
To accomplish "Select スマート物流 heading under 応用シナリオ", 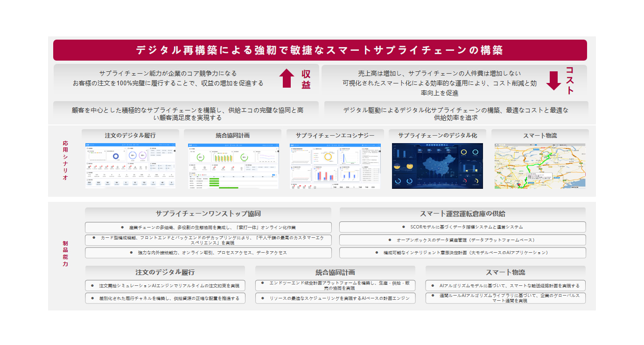I will pyautogui.click(x=540, y=135).
